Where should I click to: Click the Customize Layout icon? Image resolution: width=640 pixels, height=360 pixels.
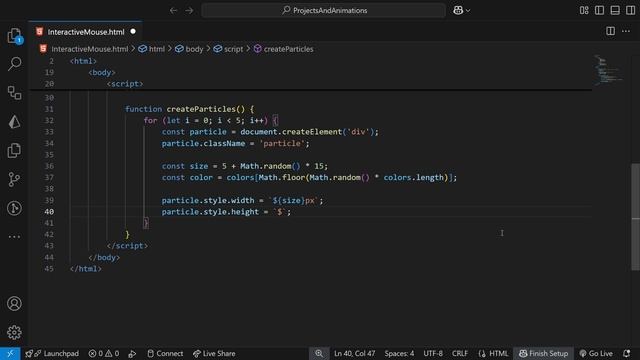pyautogui.click(x=584, y=10)
